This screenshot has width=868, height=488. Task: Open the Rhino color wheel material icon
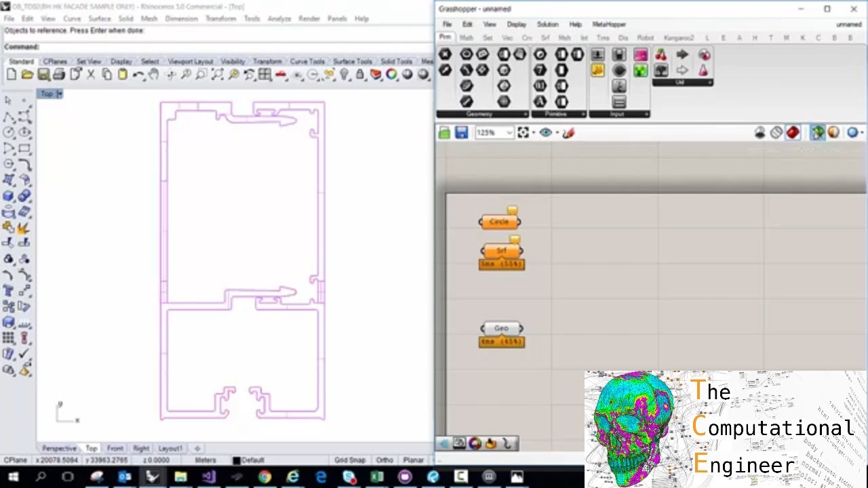click(391, 75)
